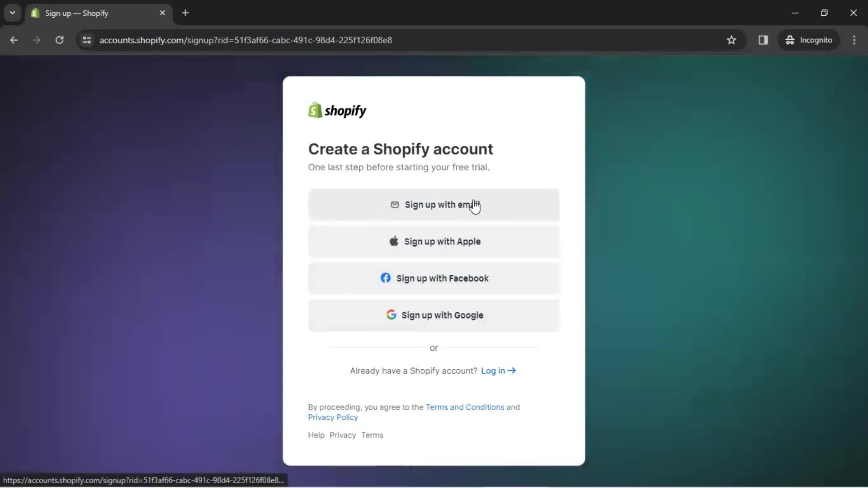
Task: Click the browser extensions puzzle icon
Action: (764, 40)
